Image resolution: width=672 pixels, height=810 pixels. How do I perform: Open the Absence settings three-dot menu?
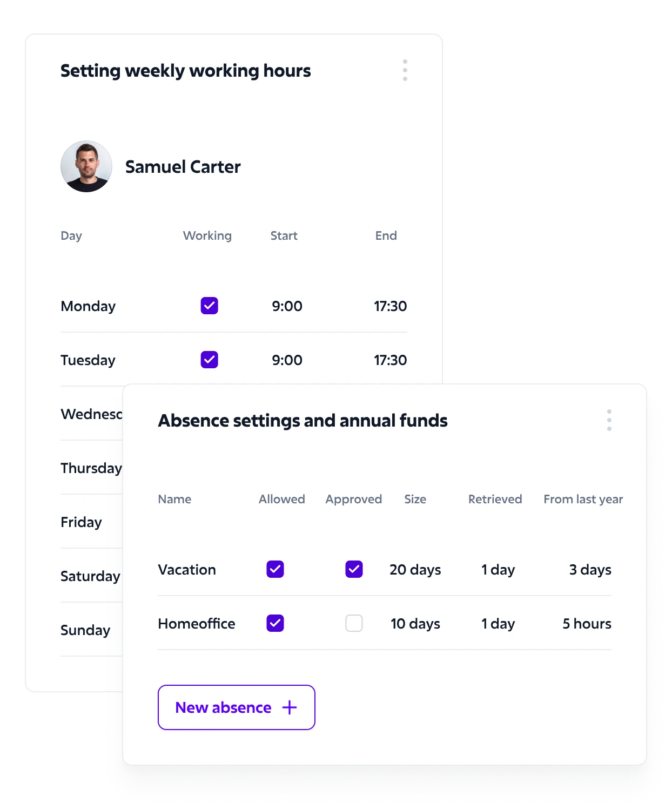click(x=609, y=420)
